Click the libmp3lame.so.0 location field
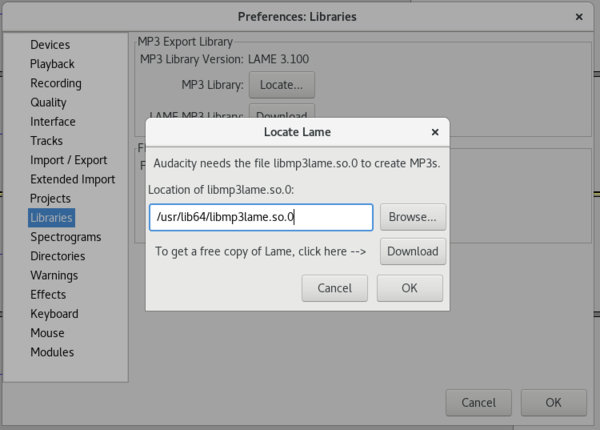This screenshot has width=600, height=430. click(x=261, y=217)
